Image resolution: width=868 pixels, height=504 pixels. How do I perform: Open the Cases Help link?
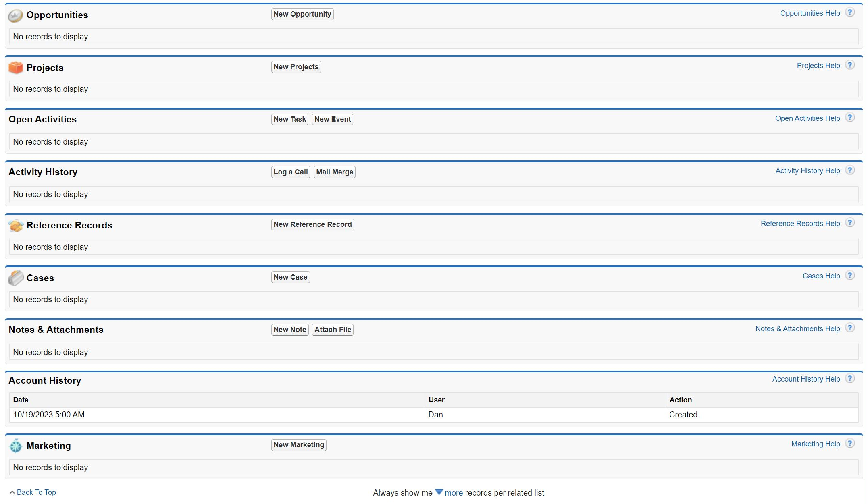coord(821,276)
